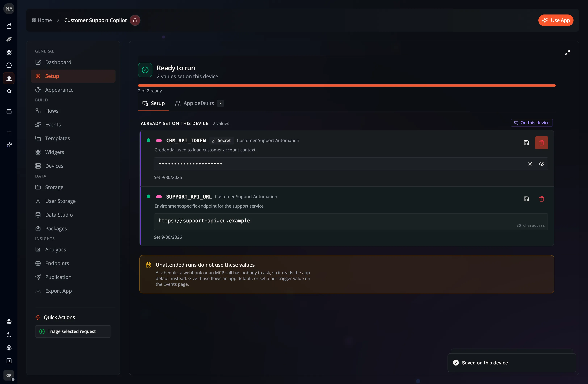Image resolution: width=588 pixels, height=384 pixels.
Task: Select the highlighted library icon in the rail
Action: [9, 78]
